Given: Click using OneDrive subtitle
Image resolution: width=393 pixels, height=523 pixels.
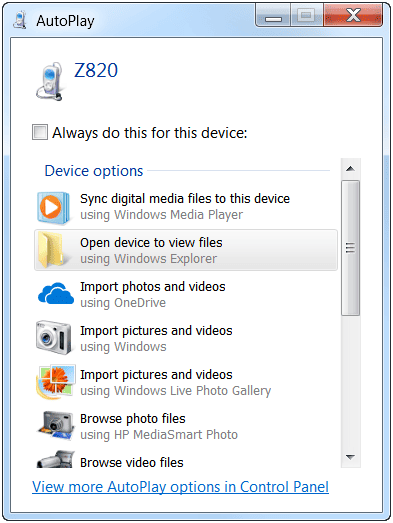Looking at the screenshot, I should click(123, 303).
